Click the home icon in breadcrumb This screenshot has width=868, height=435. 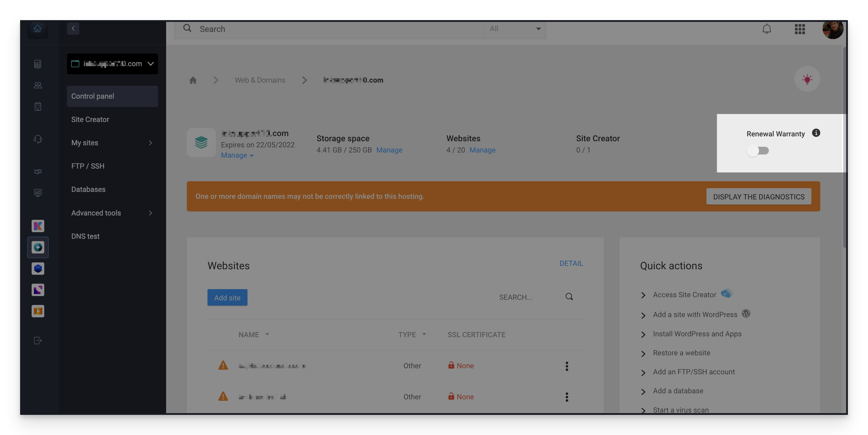[193, 80]
